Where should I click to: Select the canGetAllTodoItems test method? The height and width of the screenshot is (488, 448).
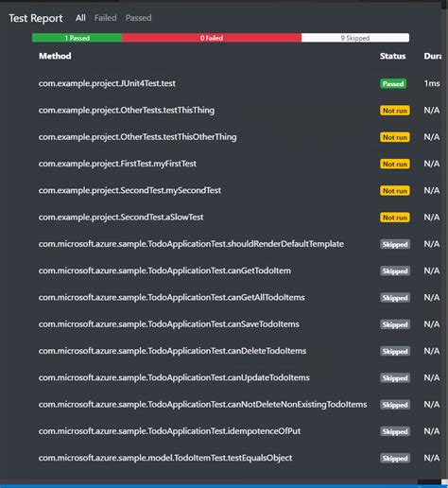pos(172,298)
